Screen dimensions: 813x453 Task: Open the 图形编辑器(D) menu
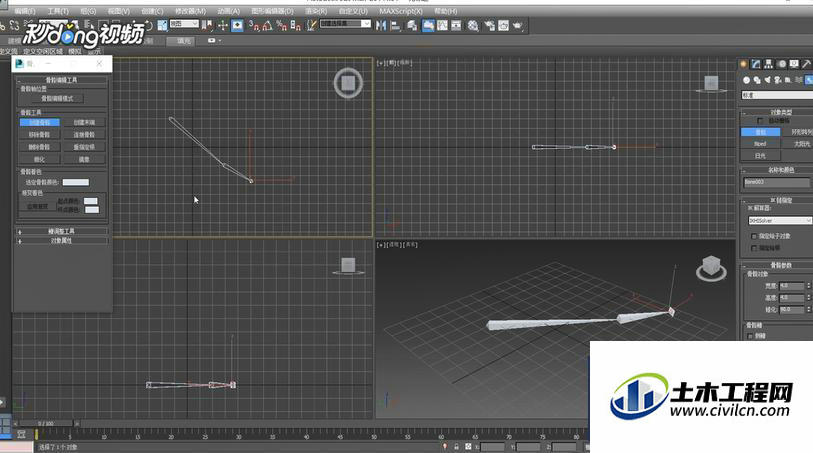[272, 11]
